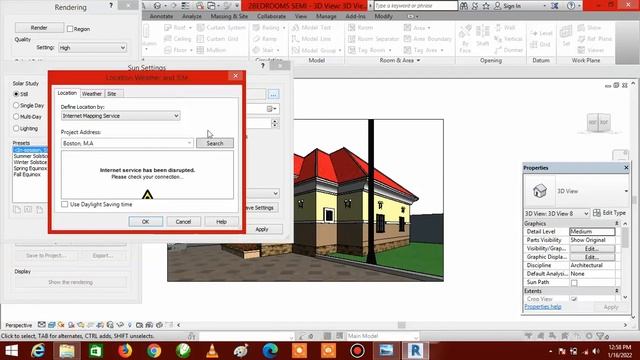The image size is (640, 360).
Task: Click the Render button
Action: tap(39, 28)
